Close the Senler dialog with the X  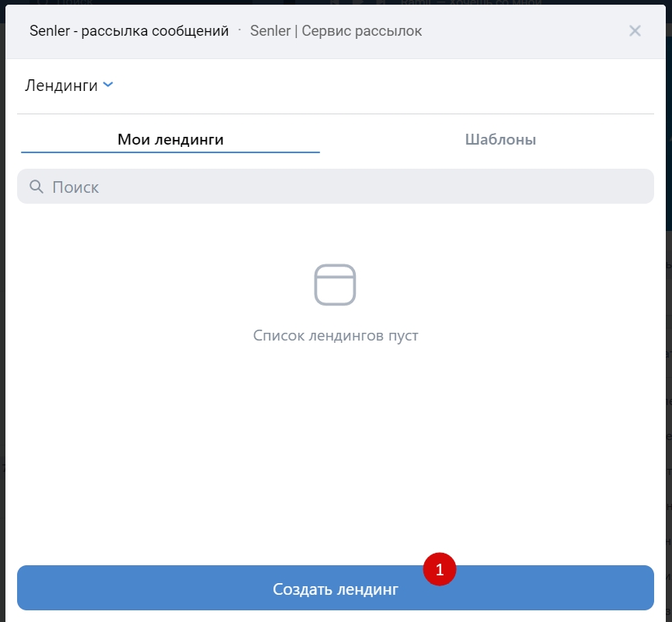pos(635,31)
